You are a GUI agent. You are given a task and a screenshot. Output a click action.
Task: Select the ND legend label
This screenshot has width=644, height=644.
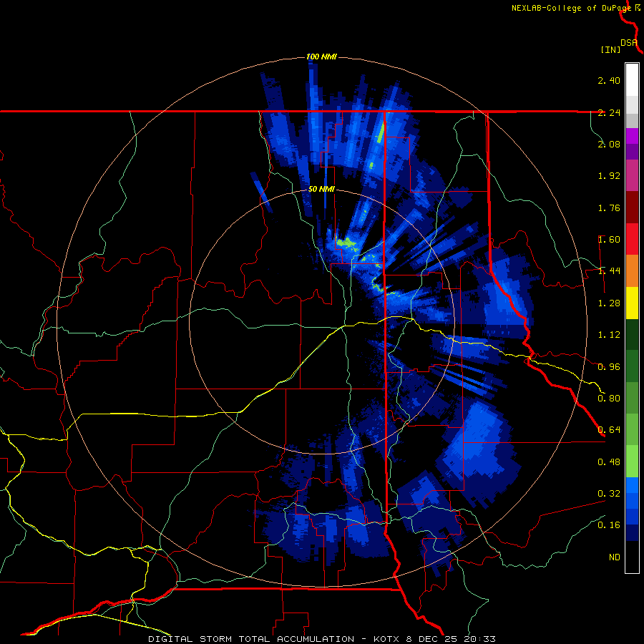(x=615, y=557)
